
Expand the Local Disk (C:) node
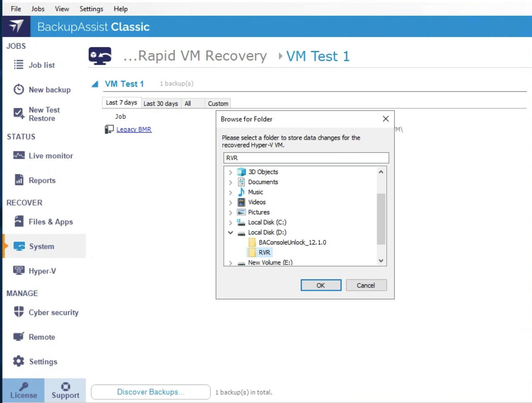click(230, 223)
